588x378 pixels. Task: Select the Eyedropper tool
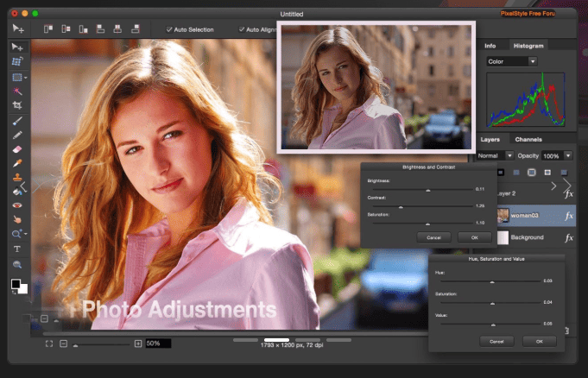(17, 163)
